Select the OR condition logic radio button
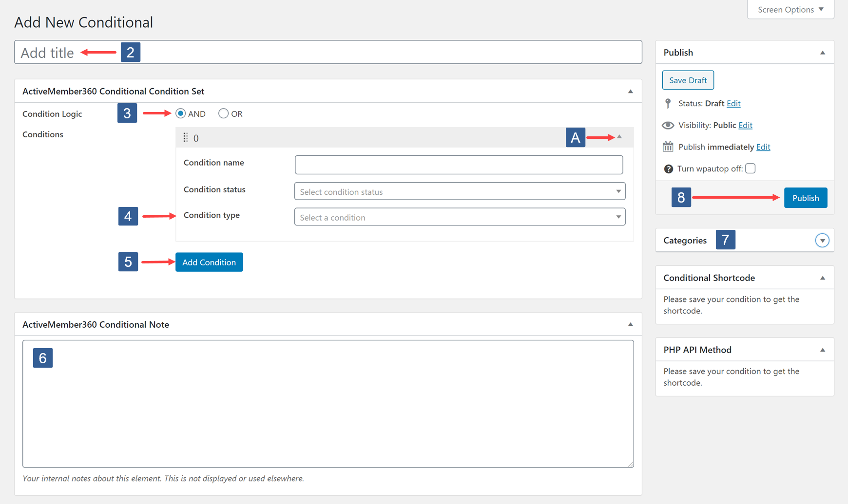The image size is (848, 504). pos(223,113)
